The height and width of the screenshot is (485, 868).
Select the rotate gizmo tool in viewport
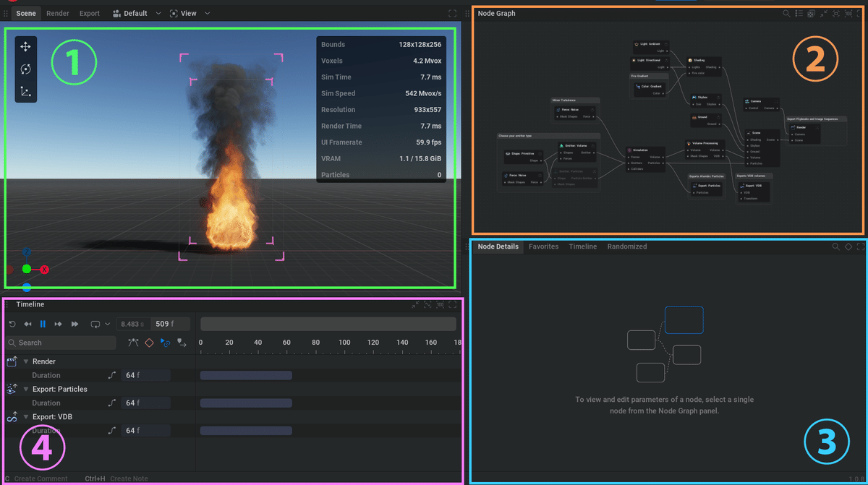coord(25,69)
